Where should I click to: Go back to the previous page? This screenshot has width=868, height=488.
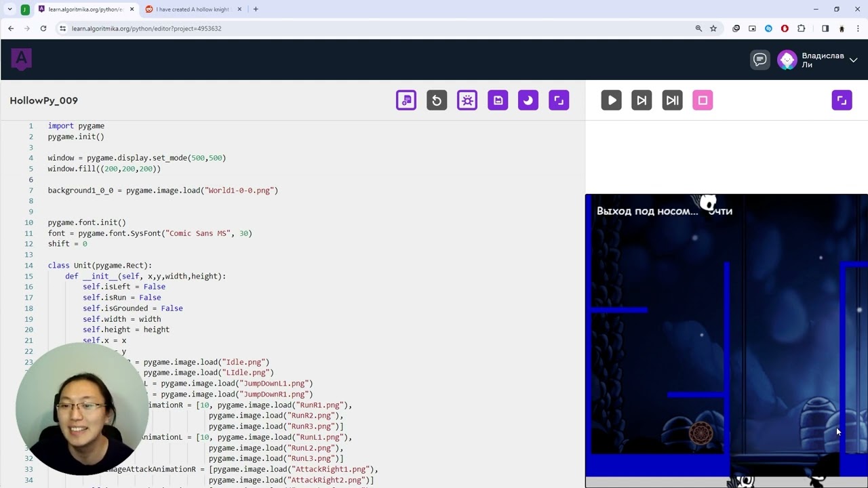click(11, 28)
